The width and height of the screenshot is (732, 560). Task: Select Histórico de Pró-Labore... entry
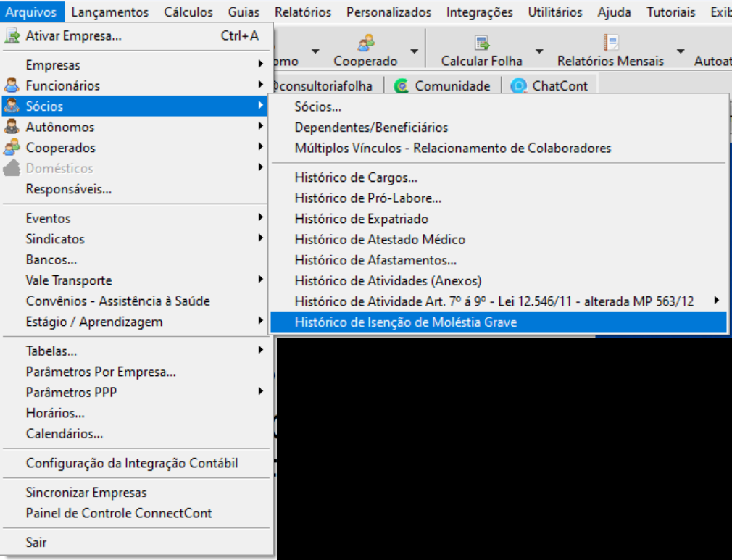click(x=499, y=198)
